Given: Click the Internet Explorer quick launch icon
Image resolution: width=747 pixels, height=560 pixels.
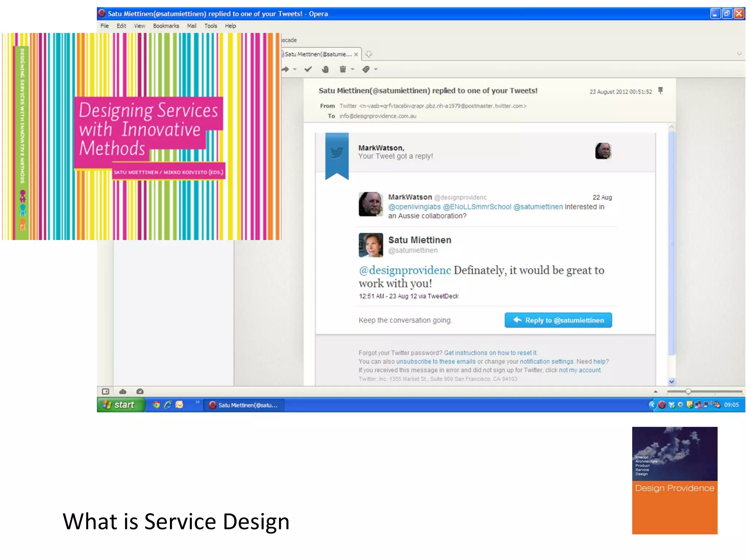Looking at the screenshot, I should (168, 405).
